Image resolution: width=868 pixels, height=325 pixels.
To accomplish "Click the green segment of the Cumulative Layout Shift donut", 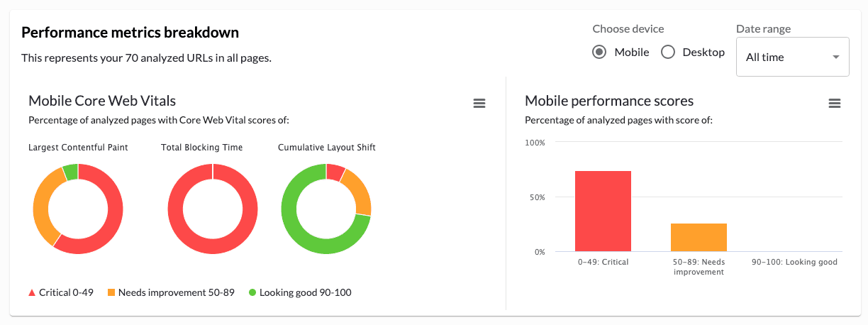I will 298,227.
